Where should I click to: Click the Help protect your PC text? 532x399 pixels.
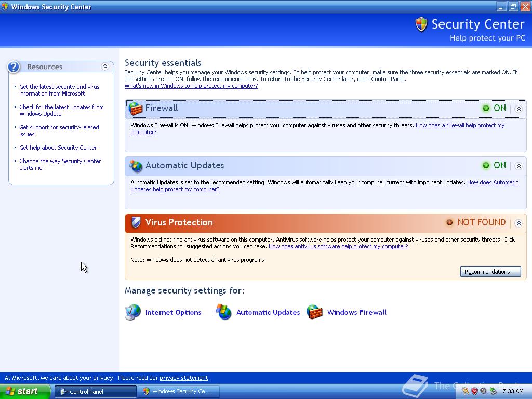pos(487,38)
